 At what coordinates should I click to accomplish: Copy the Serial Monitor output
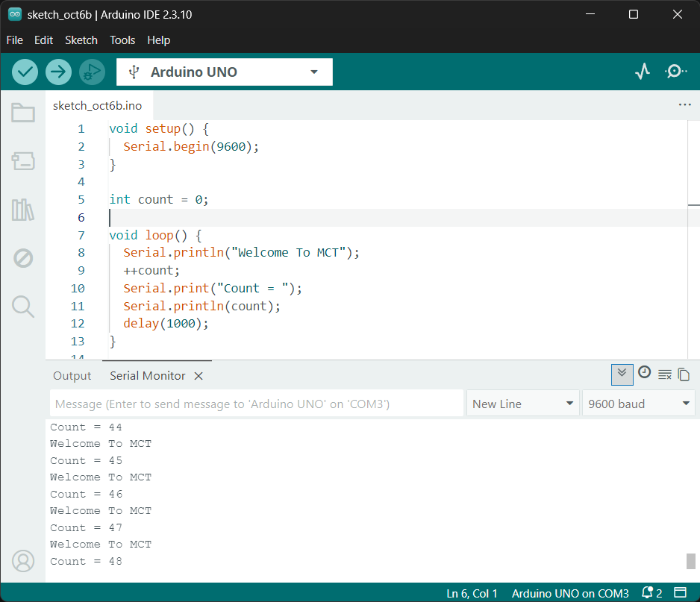684,374
